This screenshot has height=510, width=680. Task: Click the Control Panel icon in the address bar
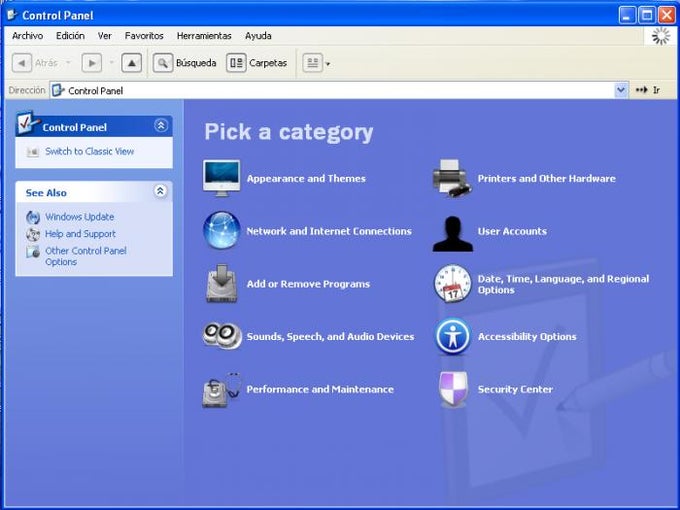point(58,90)
